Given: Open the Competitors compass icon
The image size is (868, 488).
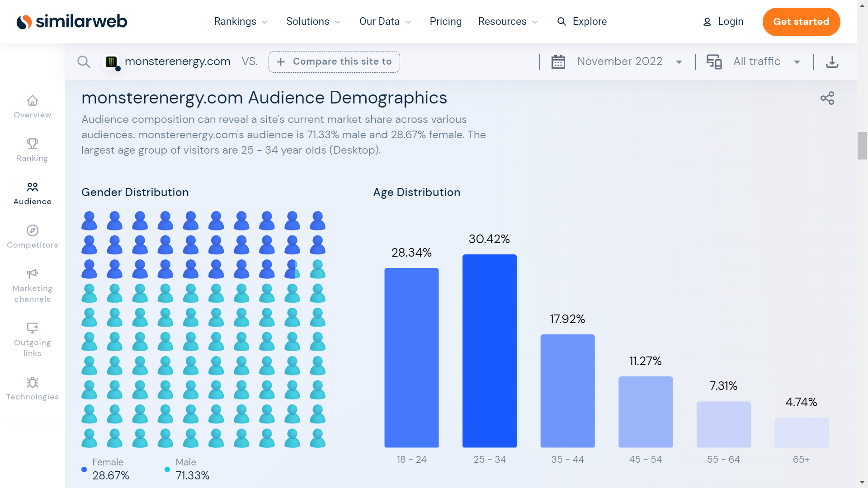Looking at the screenshot, I should pyautogui.click(x=33, y=230).
